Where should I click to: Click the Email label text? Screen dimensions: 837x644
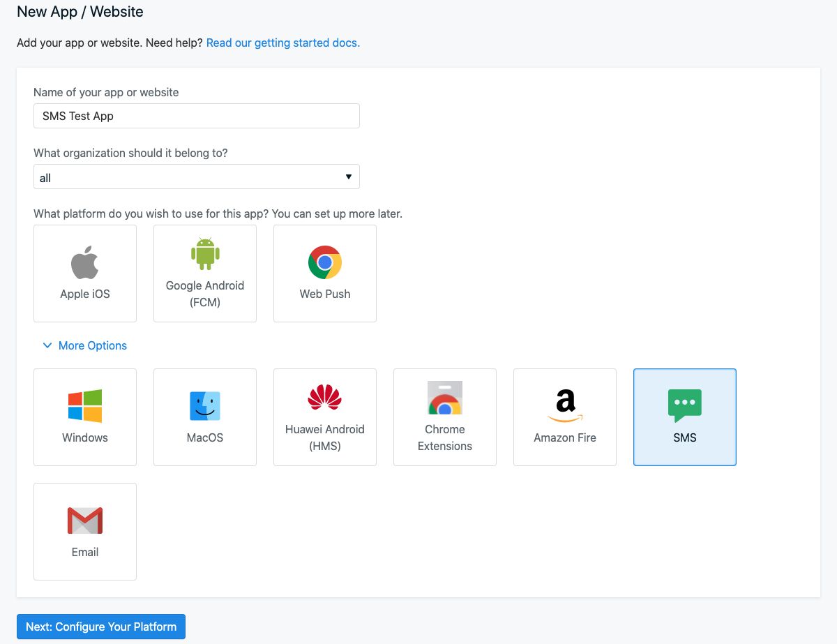(85, 552)
